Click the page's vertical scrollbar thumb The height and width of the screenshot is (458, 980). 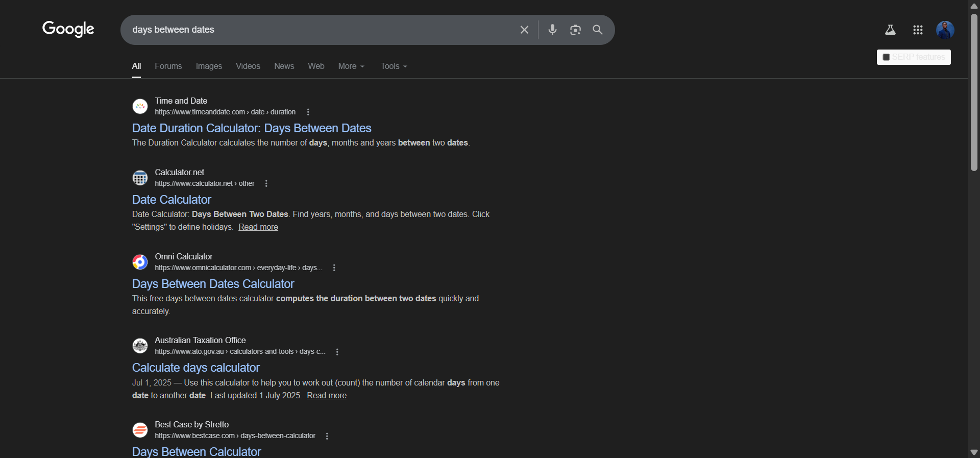974,92
